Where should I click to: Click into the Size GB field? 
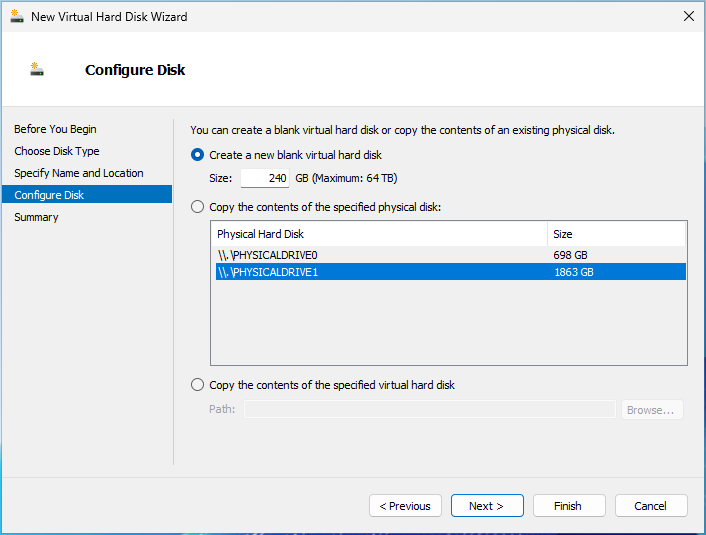pyautogui.click(x=265, y=178)
